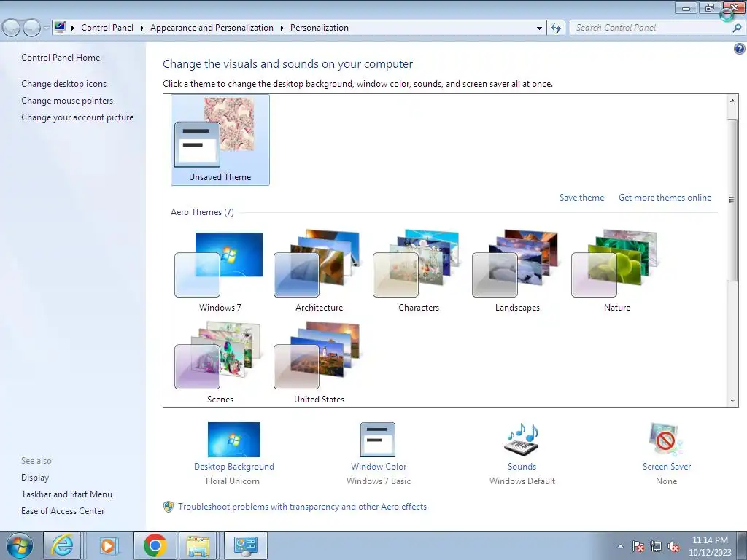
Task: Open the recent pages dropdown arrow
Action: [46, 28]
